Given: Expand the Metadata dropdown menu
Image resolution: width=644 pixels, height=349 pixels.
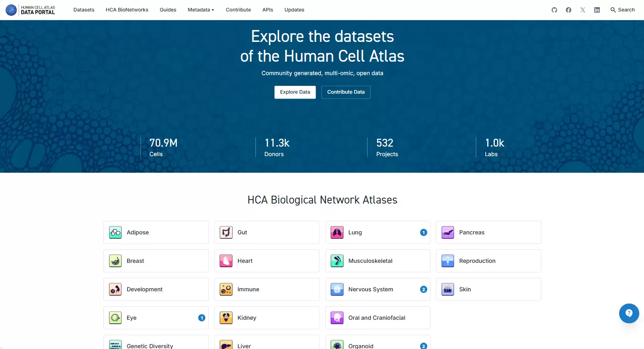Looking at the screenshot, I should [x=201, y=10].
